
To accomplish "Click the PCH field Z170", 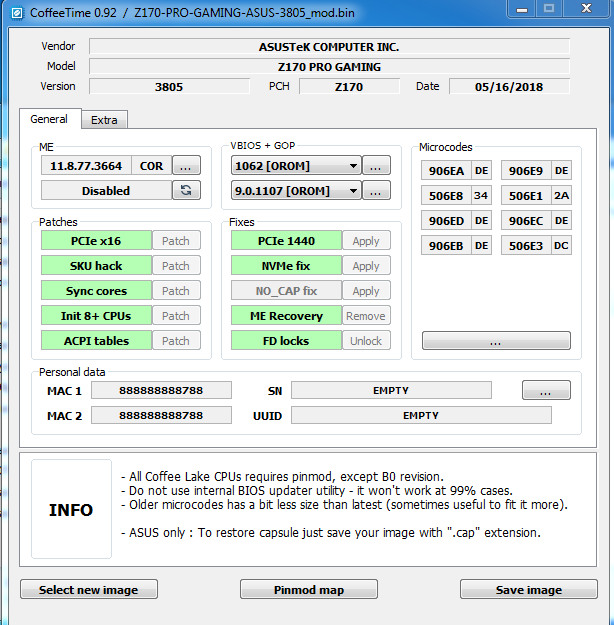I will 349,86.
